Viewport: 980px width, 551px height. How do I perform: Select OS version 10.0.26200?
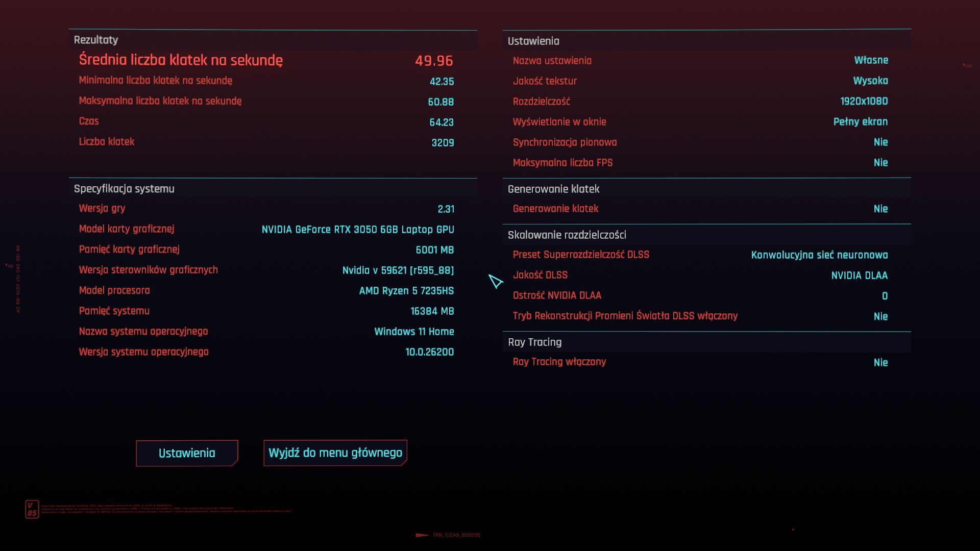click(x=430, y=352)
